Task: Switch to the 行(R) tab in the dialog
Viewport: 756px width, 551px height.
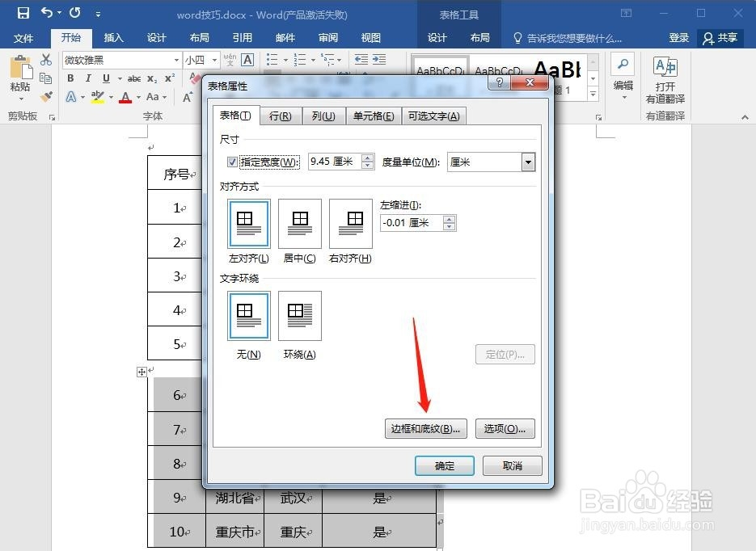Action: coord(281,116)
